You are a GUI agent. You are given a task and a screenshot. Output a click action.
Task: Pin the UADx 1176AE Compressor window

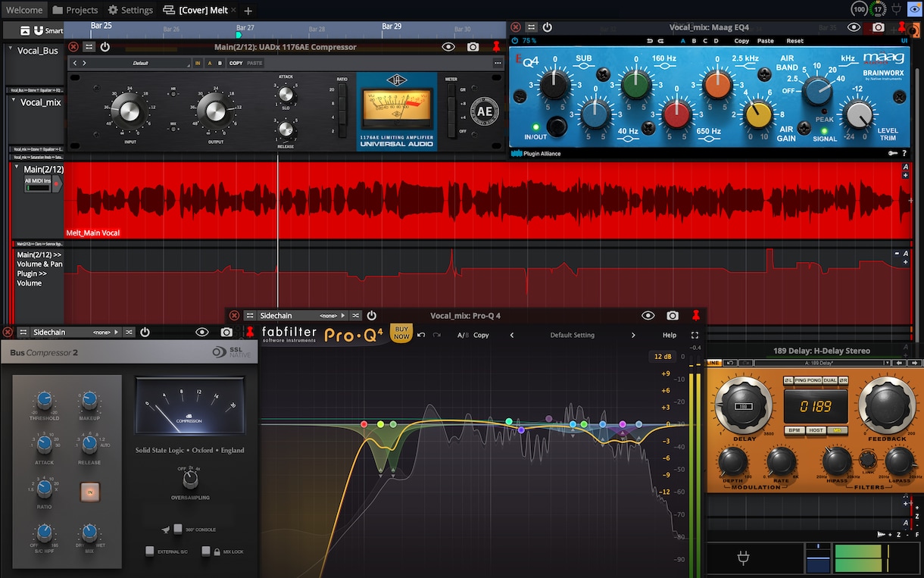496,47
